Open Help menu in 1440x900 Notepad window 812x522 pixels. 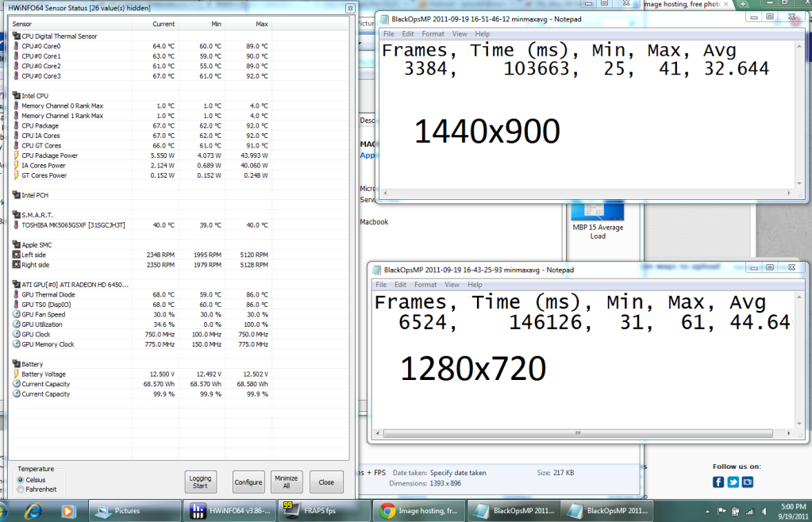(x=482, y=33)
